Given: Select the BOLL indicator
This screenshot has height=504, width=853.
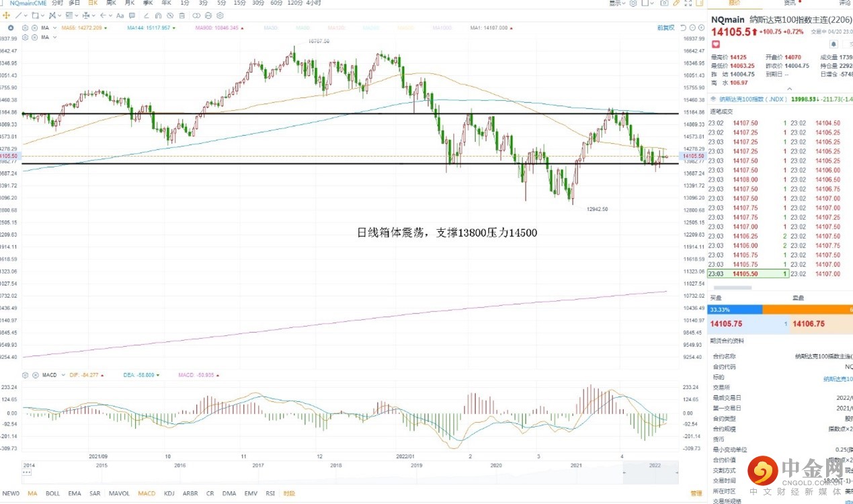Looking at the screenshot, I should (53, 493).
